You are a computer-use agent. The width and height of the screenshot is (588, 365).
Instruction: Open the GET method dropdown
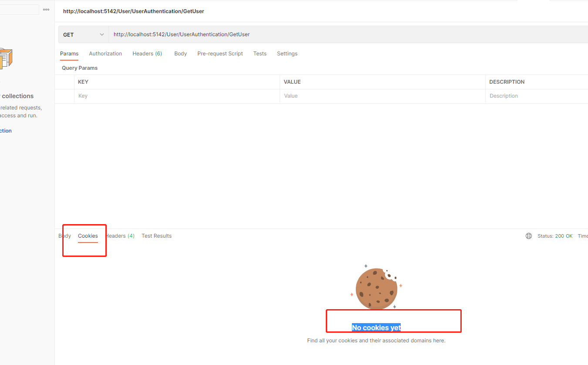[x=83, y=34]
